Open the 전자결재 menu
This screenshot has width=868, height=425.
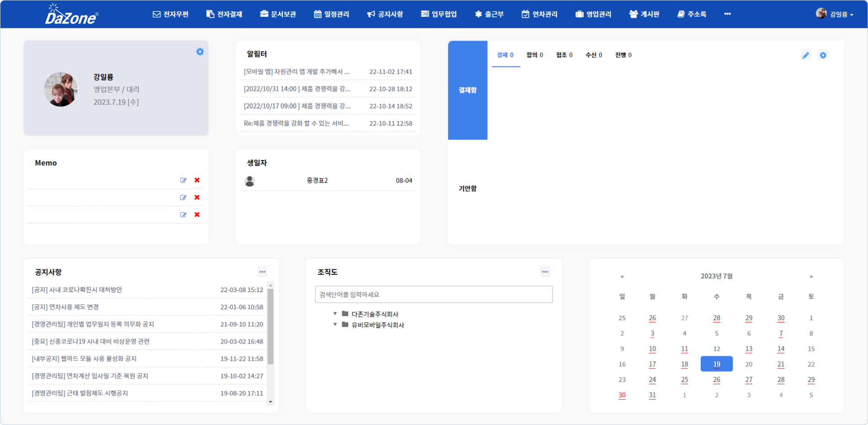coord(224,14)
